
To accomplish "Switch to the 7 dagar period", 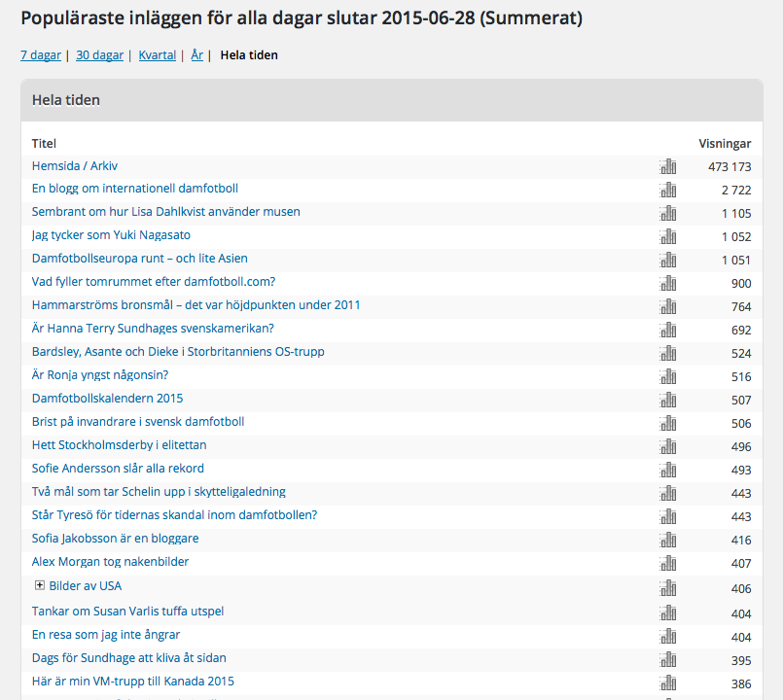I will click(x=40, y=55).
